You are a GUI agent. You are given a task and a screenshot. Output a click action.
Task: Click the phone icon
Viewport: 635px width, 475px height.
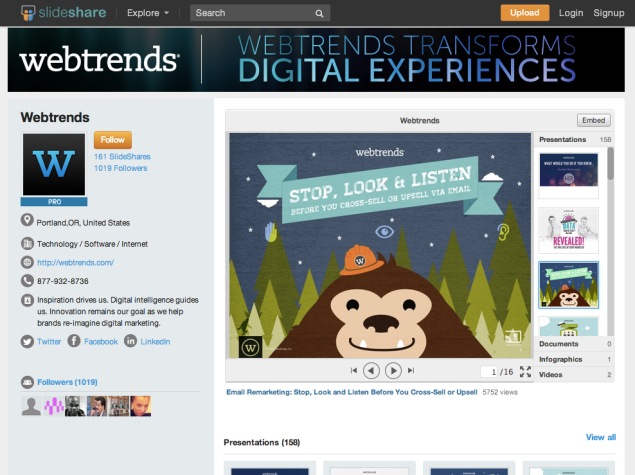pyautogui.click(x=27, y=280)
